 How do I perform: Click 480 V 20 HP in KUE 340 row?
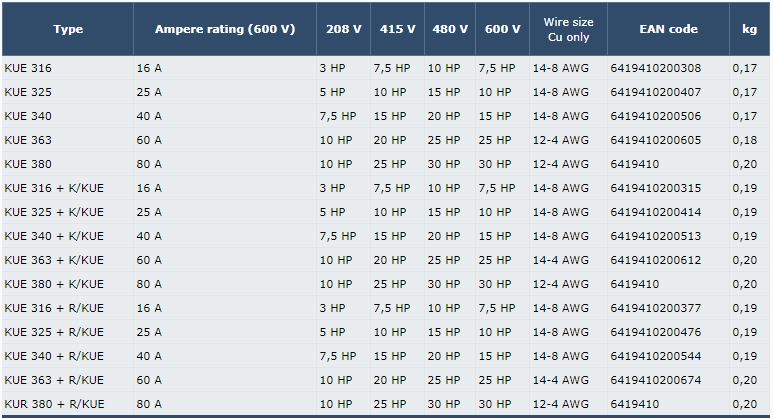pyautogui.click(x=444, y=116)
